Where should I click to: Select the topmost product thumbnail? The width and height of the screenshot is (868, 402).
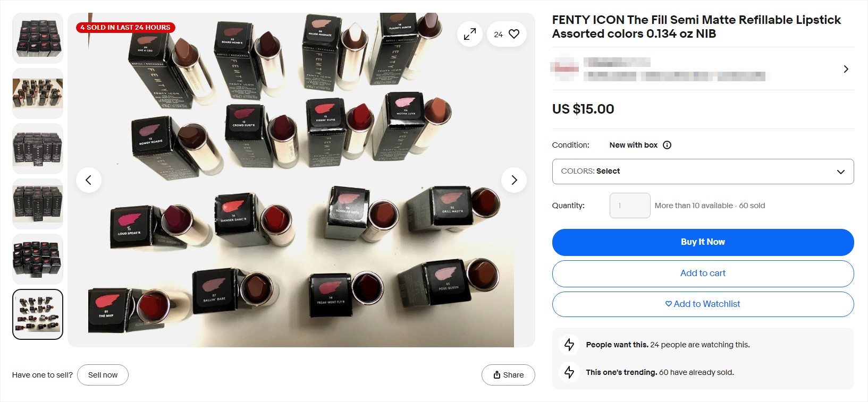point(37,38)
